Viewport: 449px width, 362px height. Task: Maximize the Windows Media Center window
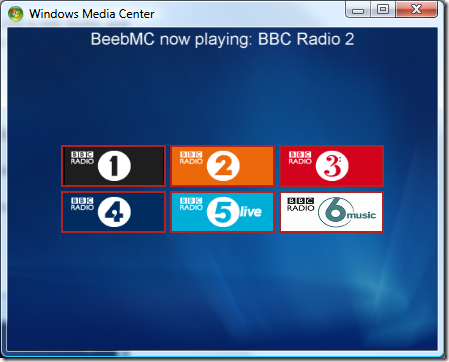pyautogui.click(x=383, y=9)
